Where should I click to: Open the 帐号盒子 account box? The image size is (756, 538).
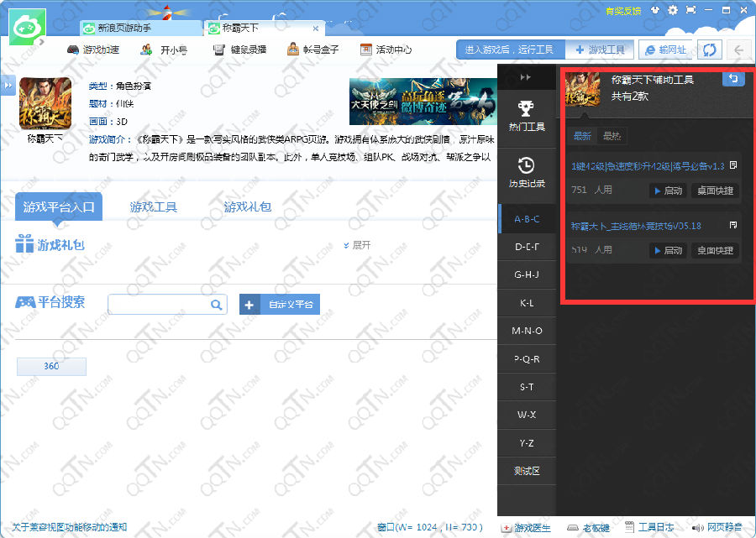click(312, 50)
